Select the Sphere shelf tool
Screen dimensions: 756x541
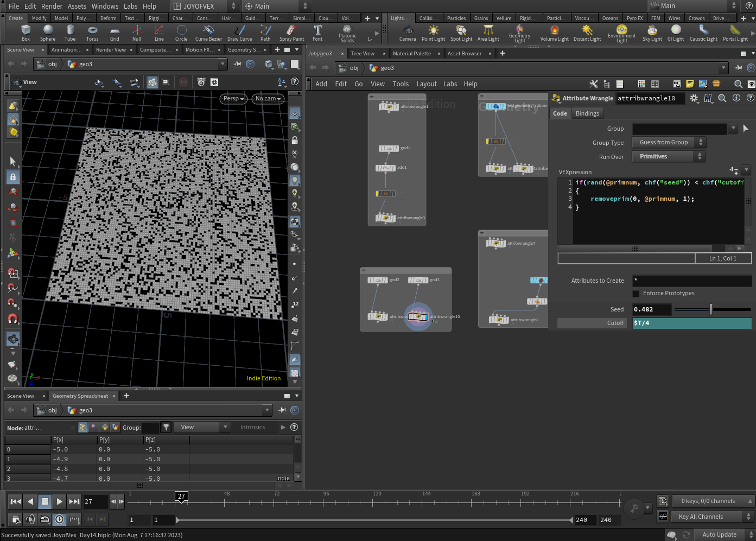[48, 33]
